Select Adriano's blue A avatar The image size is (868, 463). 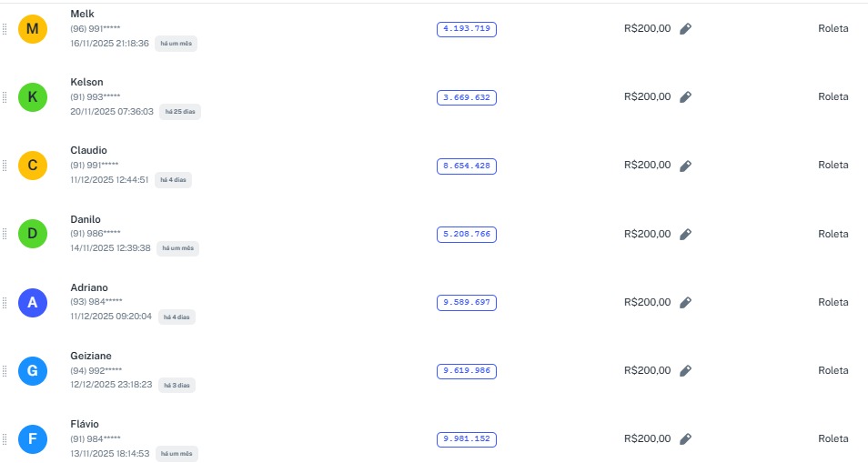click(33, 302)
